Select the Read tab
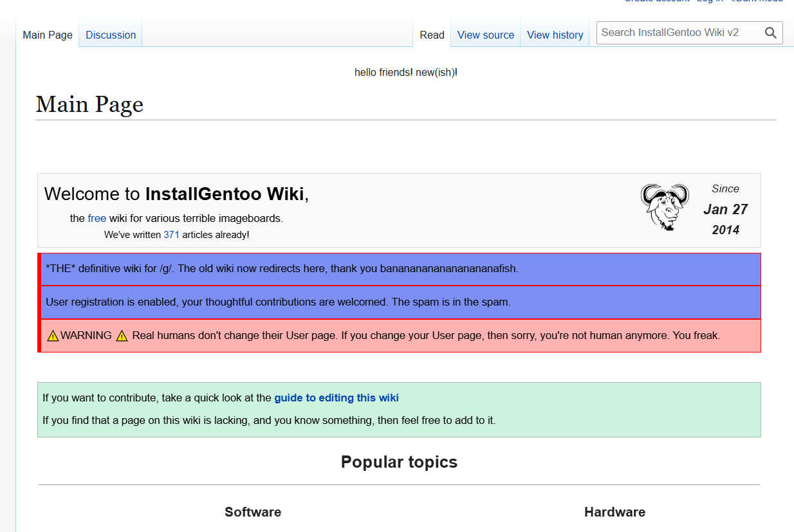Screen dimensions: 794x532 432,35
